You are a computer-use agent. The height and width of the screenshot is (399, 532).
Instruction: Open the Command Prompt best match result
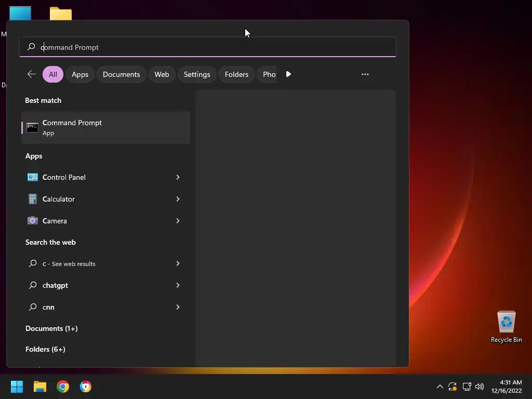point(105,128)
